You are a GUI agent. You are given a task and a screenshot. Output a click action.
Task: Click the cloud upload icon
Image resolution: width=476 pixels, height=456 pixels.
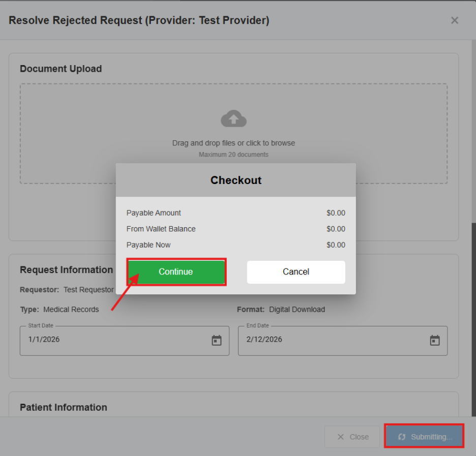tap(233, 119)
